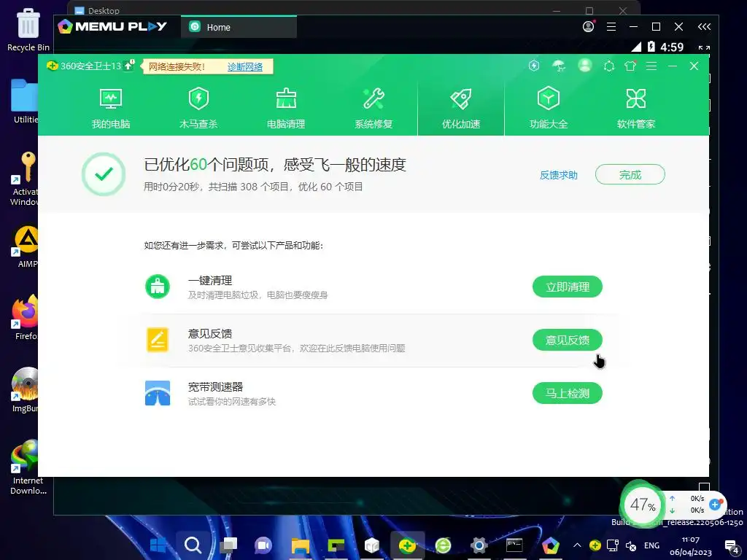747x560 pixels.
Task: Click the 360 lightning shield header icon
Action: (x=534, y=66)
